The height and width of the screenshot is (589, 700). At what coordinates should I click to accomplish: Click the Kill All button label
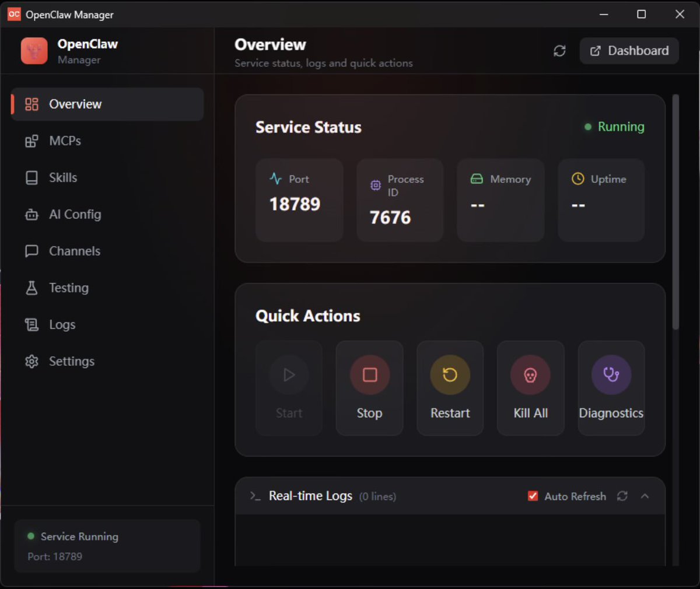(530, 413)
